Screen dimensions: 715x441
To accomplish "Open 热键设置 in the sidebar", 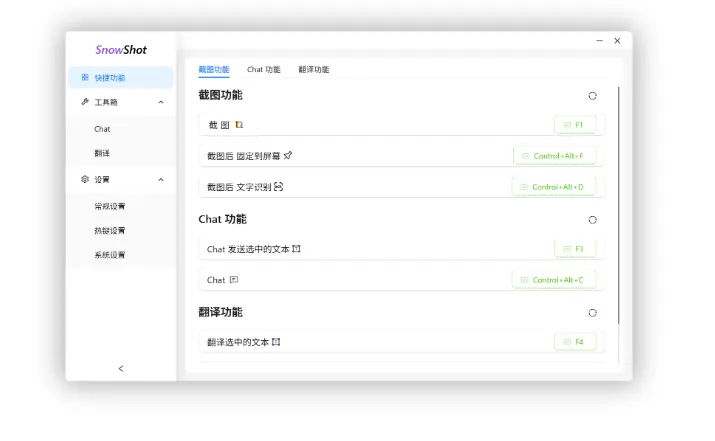I will (110, 231).
